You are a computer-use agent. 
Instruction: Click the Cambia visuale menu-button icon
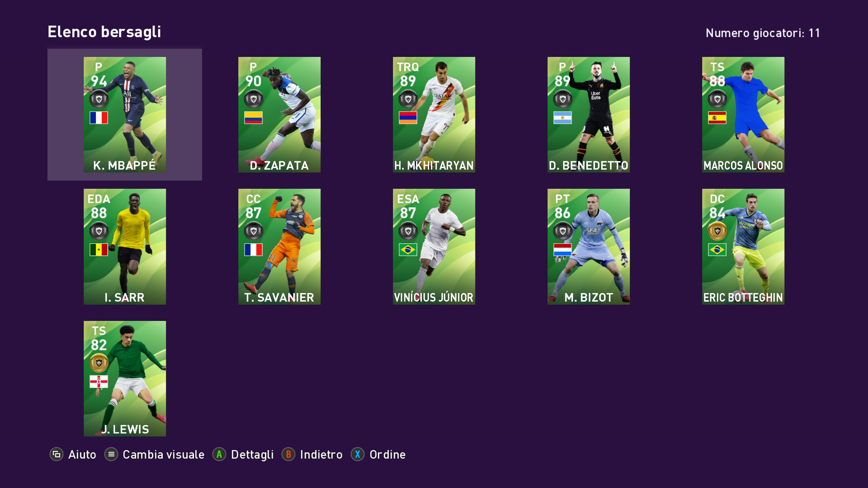(x=111, y=454)
